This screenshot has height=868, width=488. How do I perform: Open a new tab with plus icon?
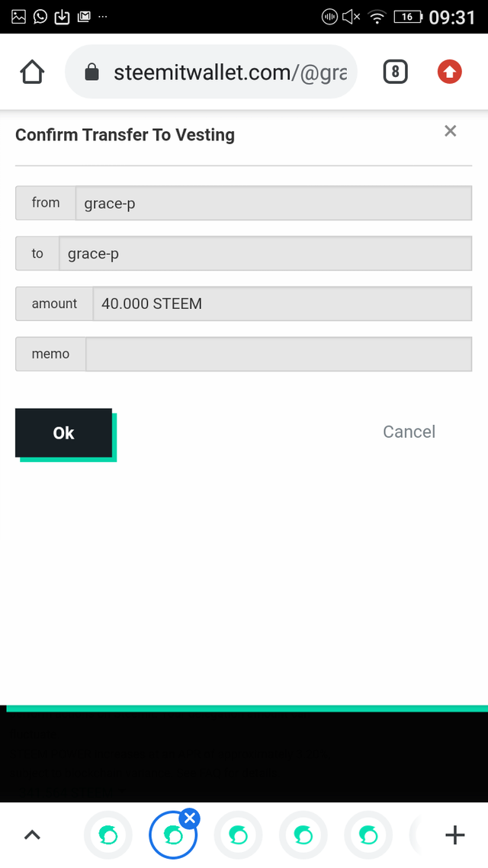pos(454,834)
